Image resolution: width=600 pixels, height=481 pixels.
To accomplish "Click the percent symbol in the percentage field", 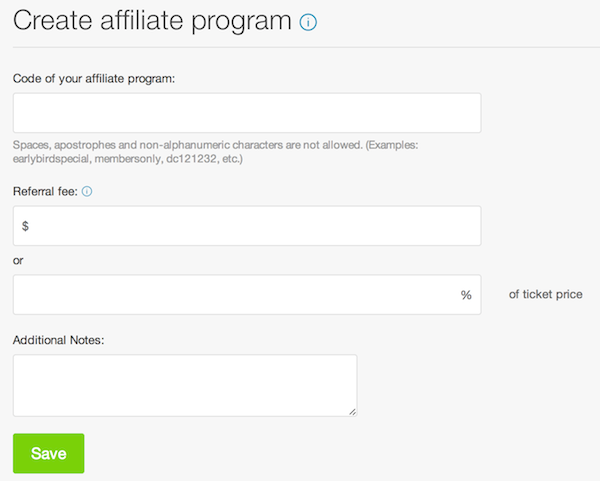I will click(x=466, y=295).
